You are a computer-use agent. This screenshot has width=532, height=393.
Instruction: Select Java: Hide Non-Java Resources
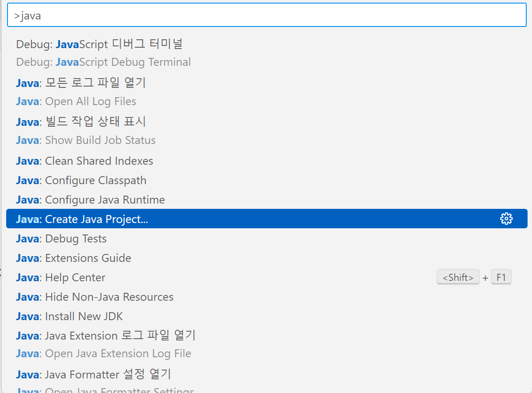pos(266,297)
